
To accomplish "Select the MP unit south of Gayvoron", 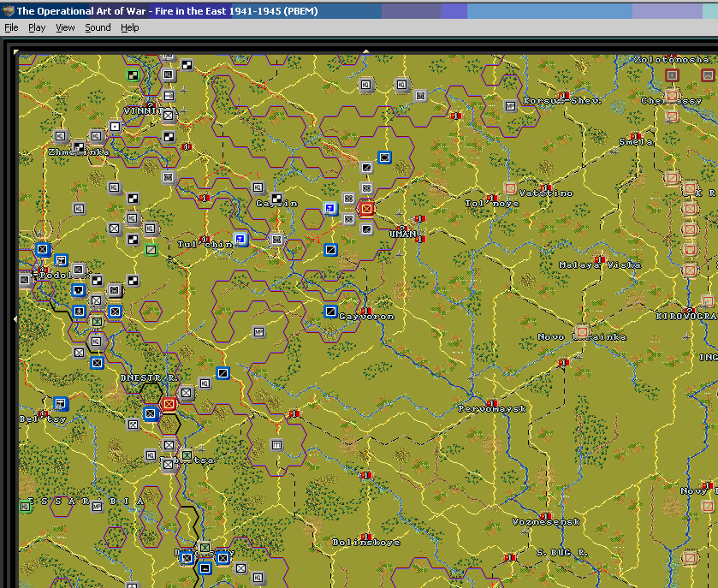I will click(258, 332).
